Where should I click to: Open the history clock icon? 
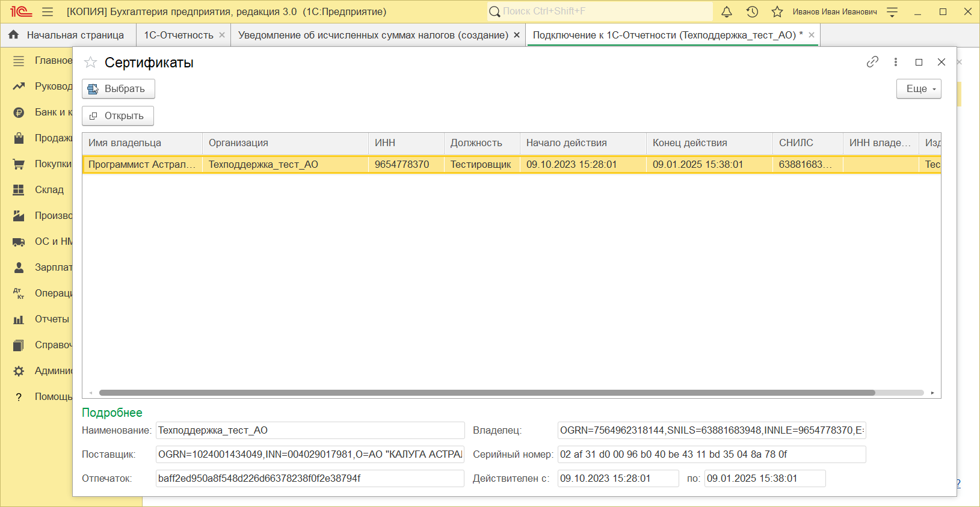pos(752,11)
